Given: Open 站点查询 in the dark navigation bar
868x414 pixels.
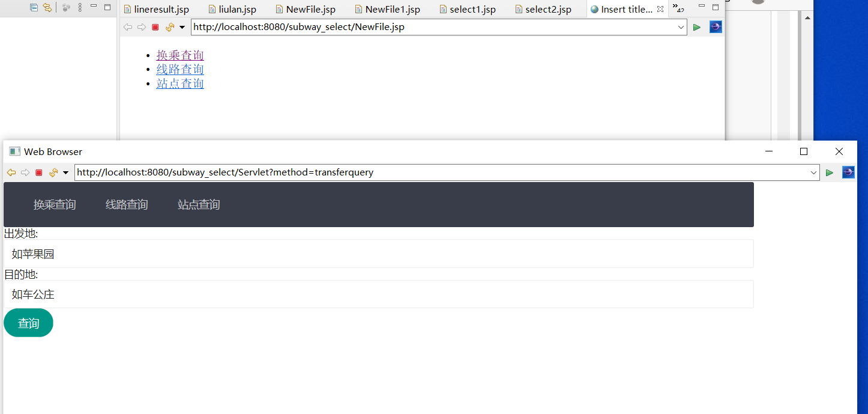Looking at the screenshot, I should coord(199,205).
